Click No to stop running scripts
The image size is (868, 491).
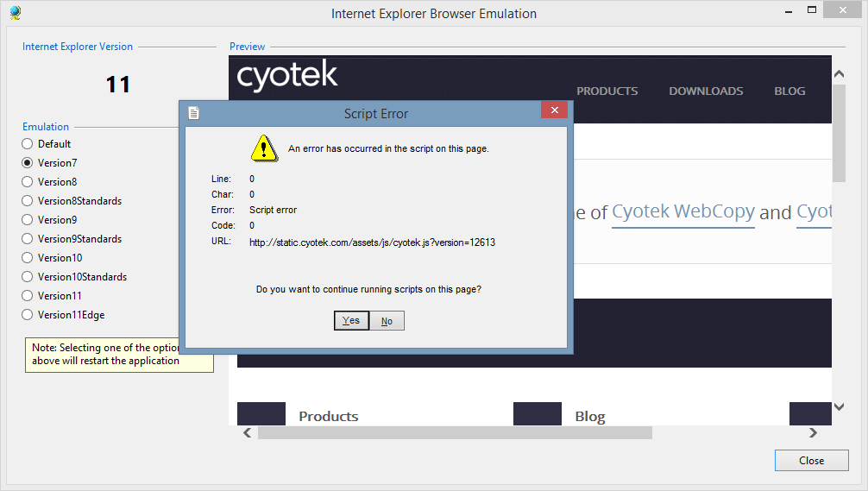pos(387,320)
